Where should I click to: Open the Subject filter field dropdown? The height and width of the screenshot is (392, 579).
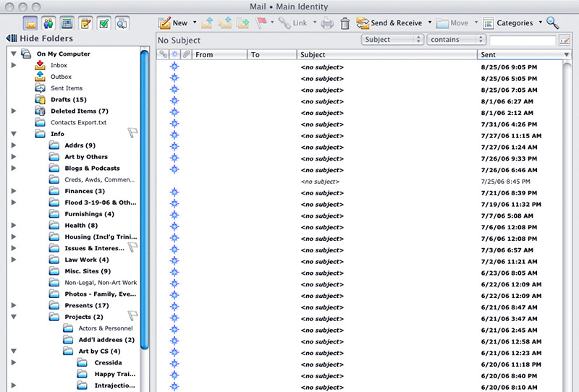[392, 40]
